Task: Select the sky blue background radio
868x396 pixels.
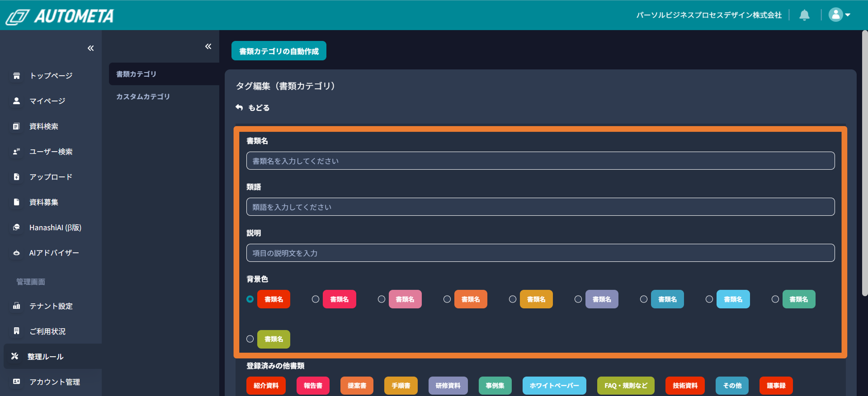Action: pos(709,299)
